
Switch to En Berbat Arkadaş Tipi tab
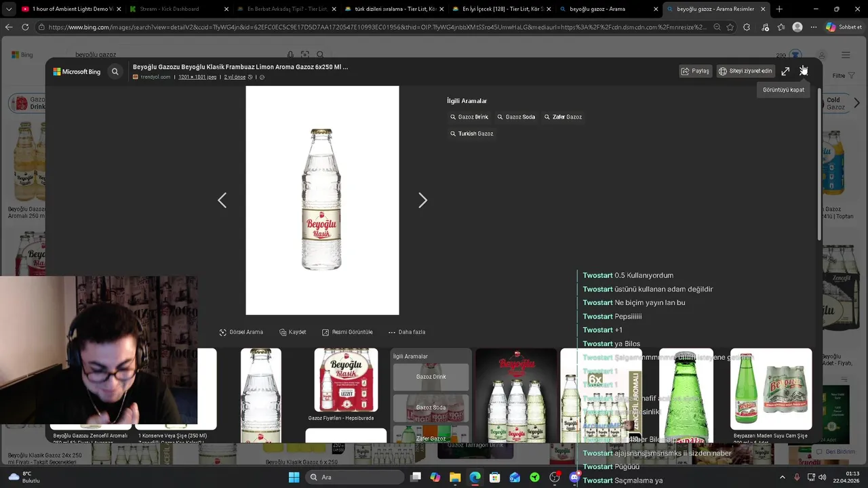tap(285, 9)
